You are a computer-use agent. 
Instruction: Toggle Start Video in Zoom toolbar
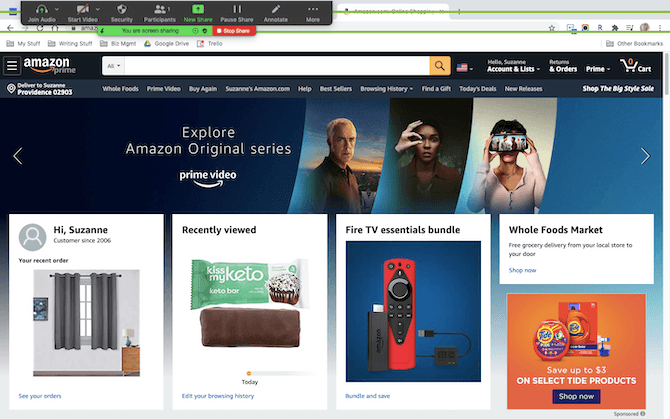tap(82, 9)
